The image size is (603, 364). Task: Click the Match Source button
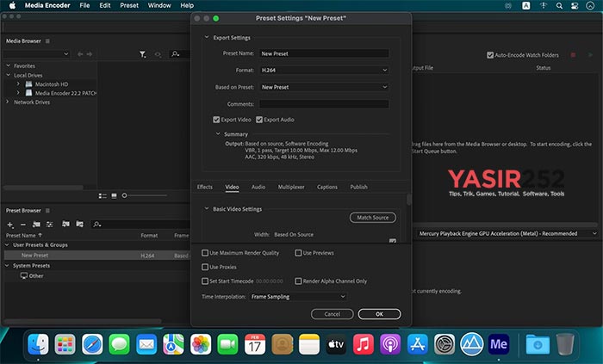373,218
